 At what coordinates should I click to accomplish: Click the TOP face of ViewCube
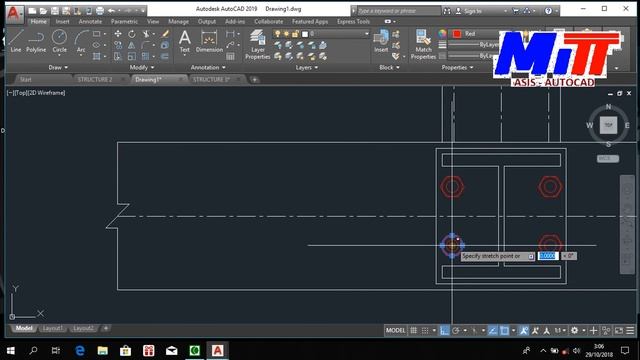coord(608,125)
